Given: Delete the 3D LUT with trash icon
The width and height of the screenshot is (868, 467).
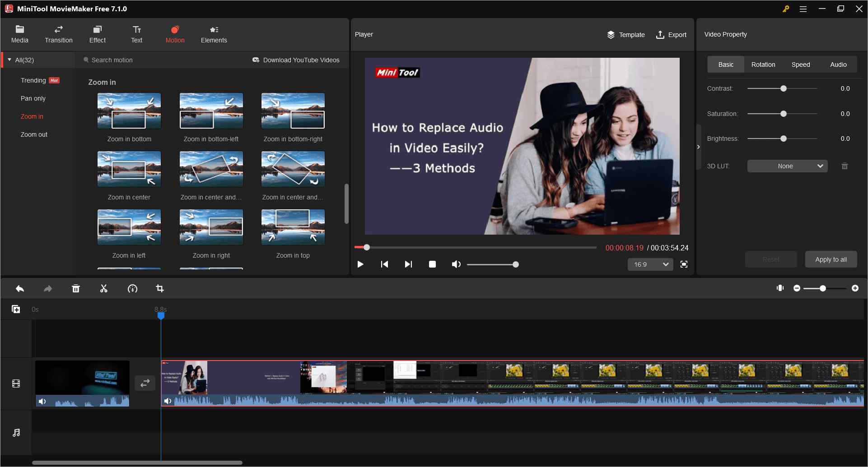Looking at the screenshot, I should click(845, 166).
